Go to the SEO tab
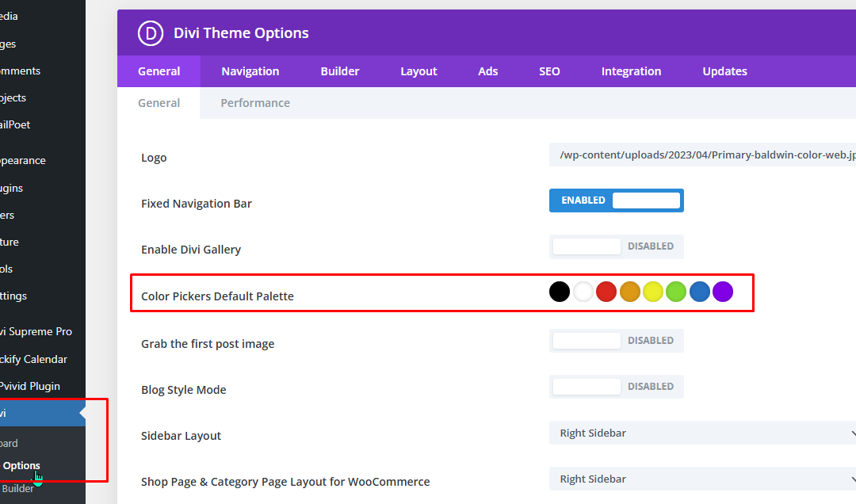The width and height of the screenshot is (856, 504). pyautogui.click(x=549, y=71)
